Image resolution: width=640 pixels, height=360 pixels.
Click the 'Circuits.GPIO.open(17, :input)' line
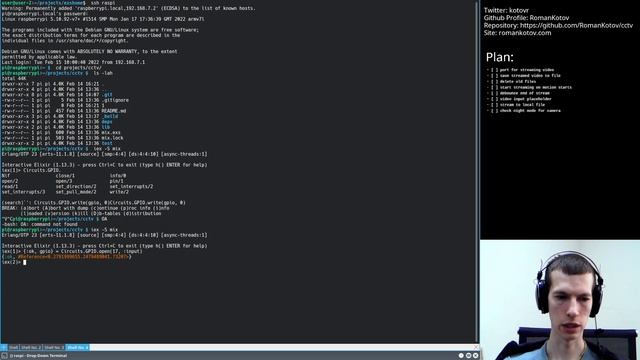72,251
